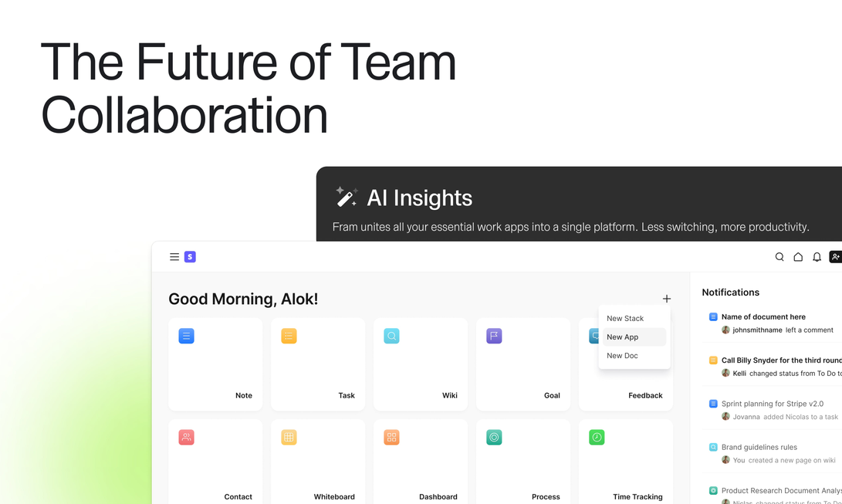This screenshot has width=842, height=504.
Task: Click the add user icon button
Action: 835,257
